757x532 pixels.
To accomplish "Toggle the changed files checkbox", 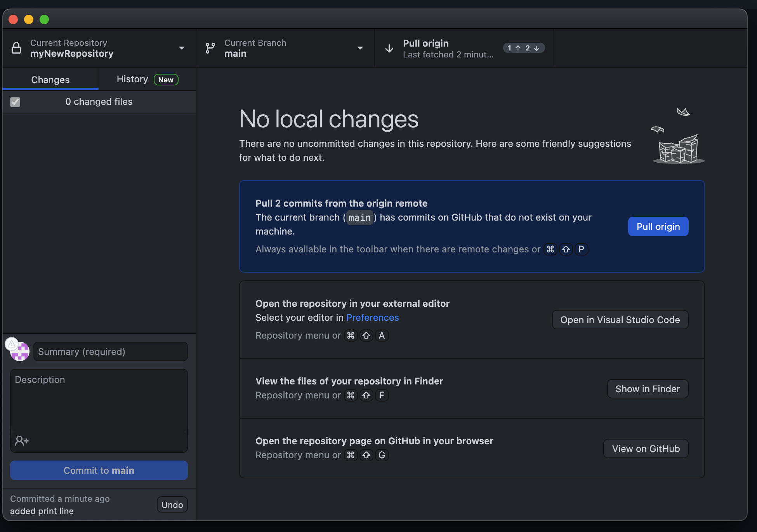I will coord(15,102).
